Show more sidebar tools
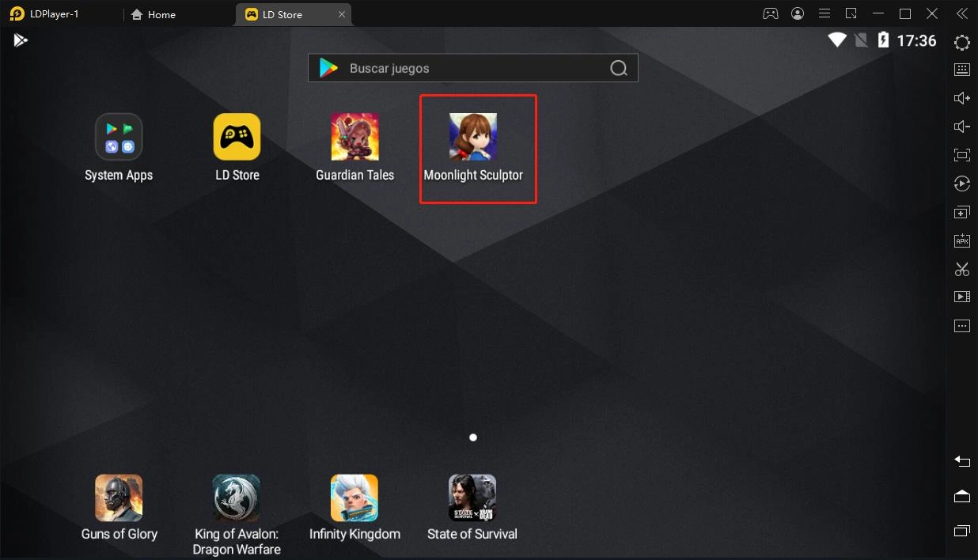The image size is (978, 560). (x=962, y=326)
